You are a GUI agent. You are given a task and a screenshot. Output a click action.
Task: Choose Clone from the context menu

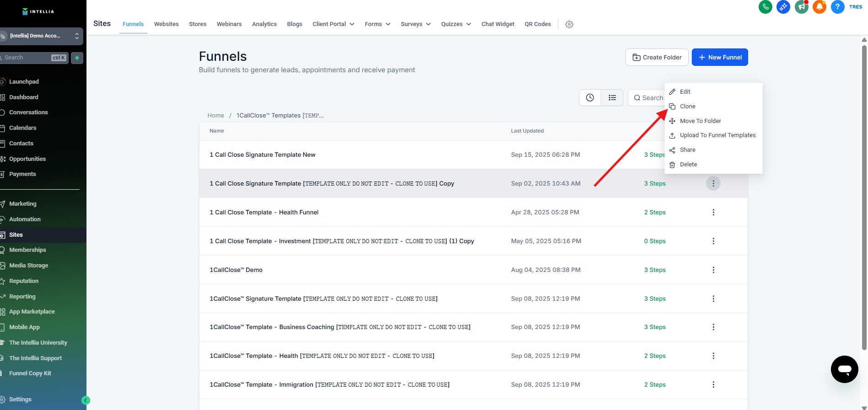(x=713, y=106)
